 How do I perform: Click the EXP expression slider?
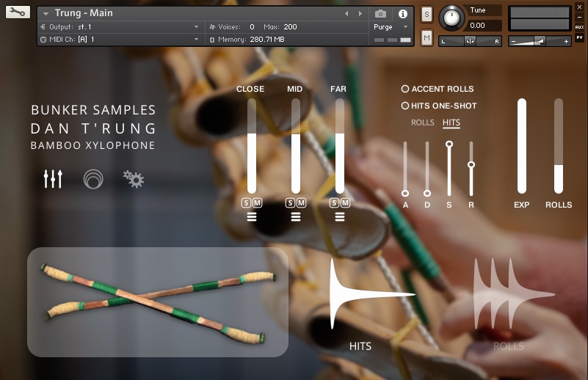[x=522, y=147]
